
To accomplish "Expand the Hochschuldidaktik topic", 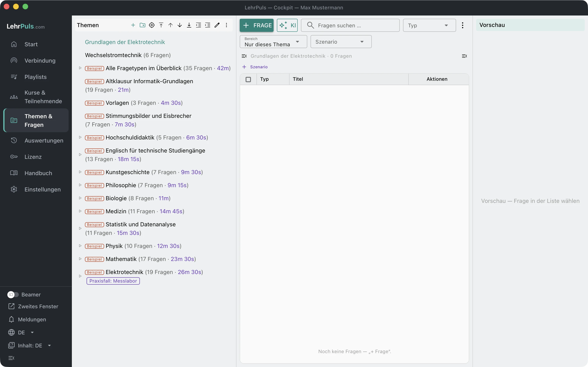I will point(80,137).
